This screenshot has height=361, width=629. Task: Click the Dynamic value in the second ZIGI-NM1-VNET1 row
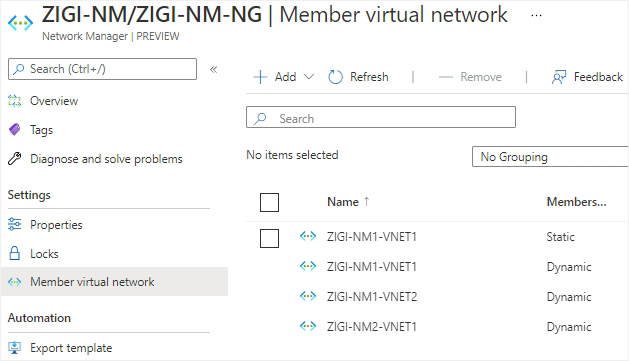[x=569, y=267]
